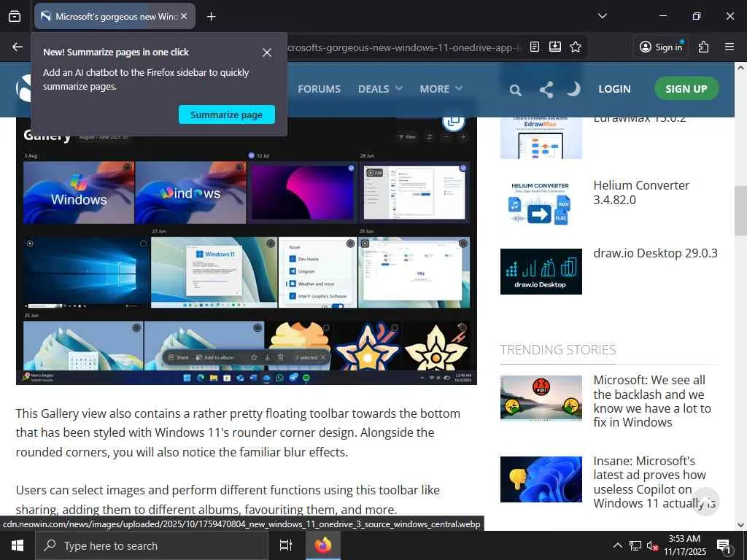Image resolution: width=747 pixels, height=560 pixels.
Task: Open Task View in the taskbar
Action: pyautogui.click(x=286, y=545)
